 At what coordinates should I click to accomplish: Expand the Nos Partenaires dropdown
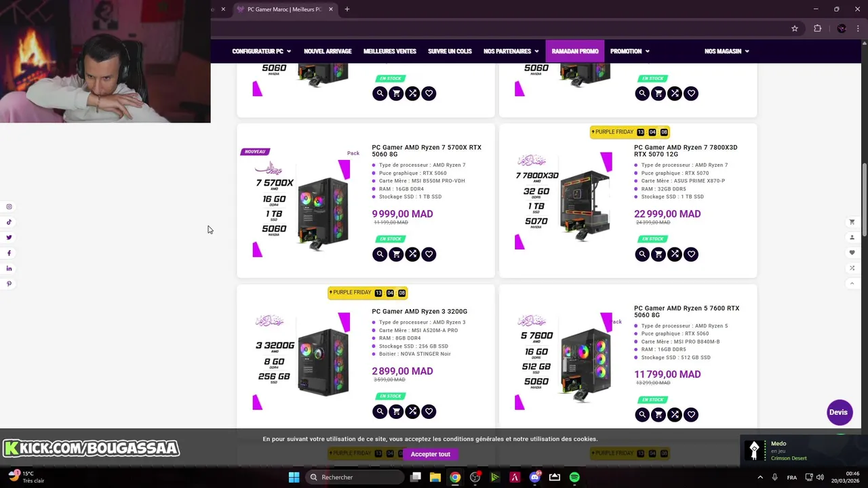tap(511, 52)
